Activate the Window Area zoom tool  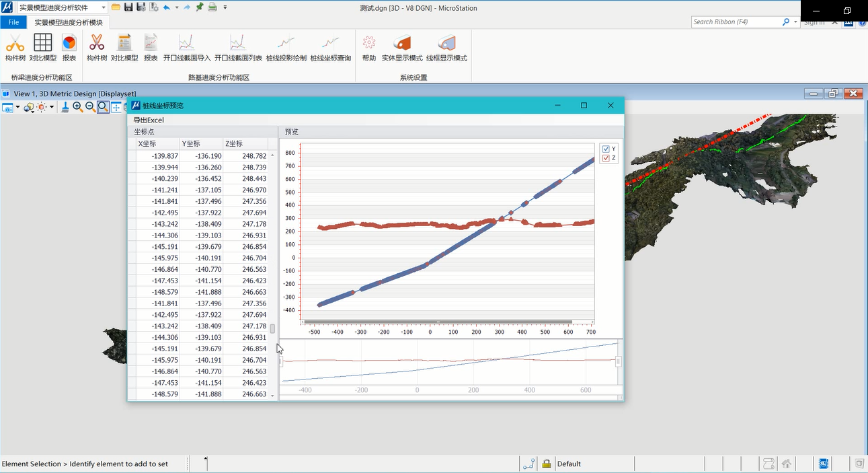tap(103, 106)
